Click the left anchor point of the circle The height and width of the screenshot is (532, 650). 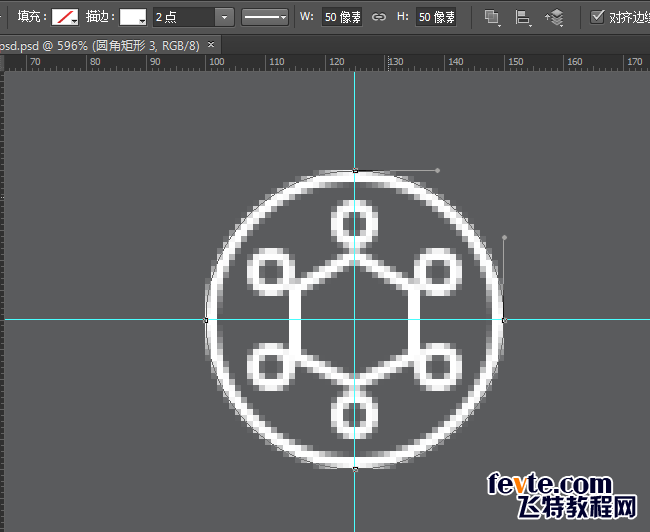pyautogui.click(x=206, y=320)
